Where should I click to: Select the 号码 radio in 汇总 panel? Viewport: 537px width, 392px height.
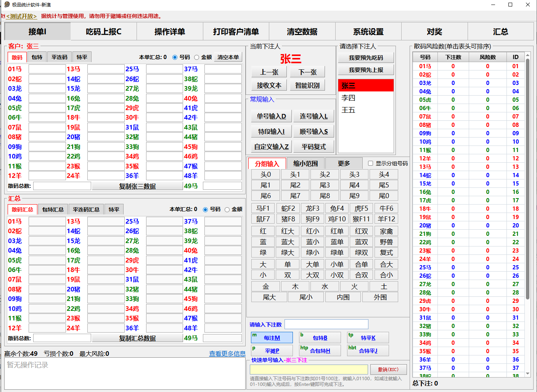tap(205, 210)
